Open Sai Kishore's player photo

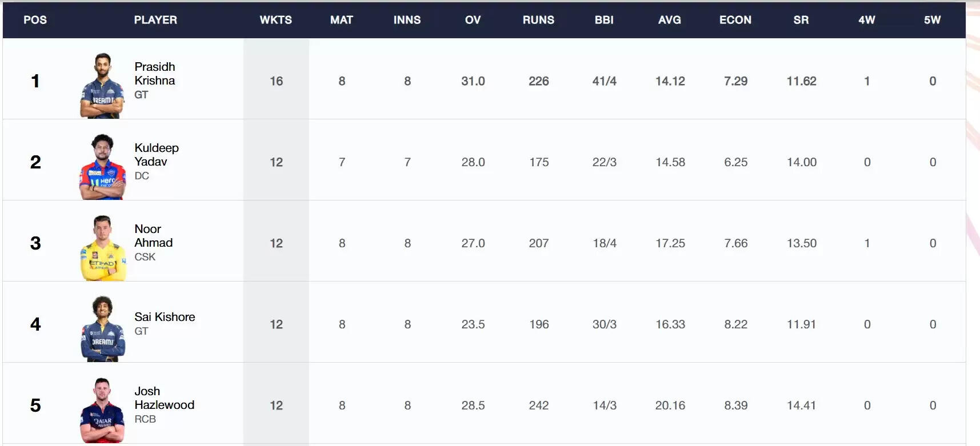tap(103, 329)
